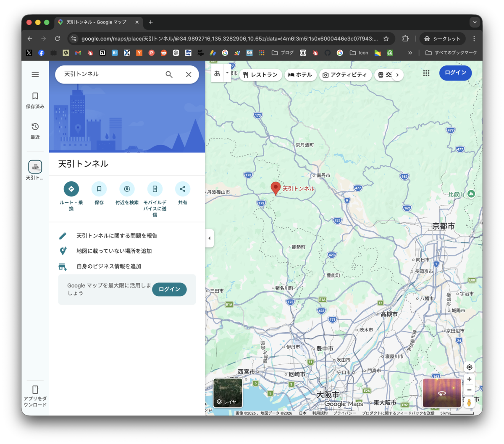Open the ブログ bookmarks folder
The image size is (504, 444).
coord(283,53)
